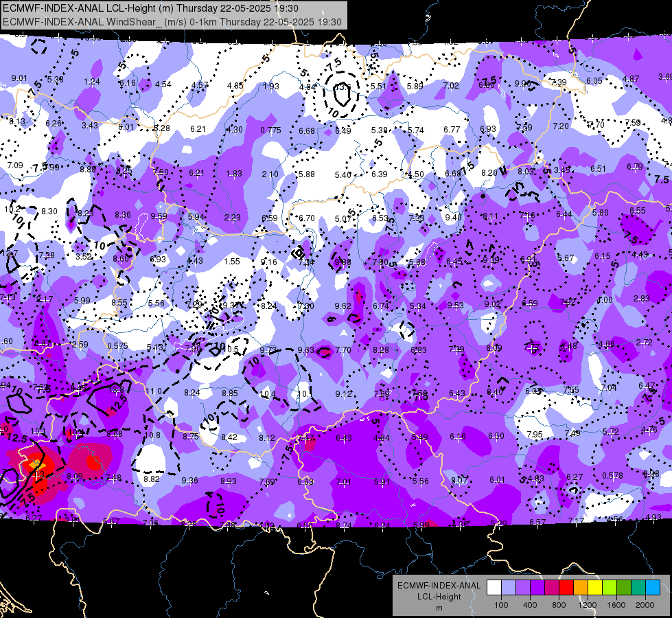Click the grid value 9.36

190,481
